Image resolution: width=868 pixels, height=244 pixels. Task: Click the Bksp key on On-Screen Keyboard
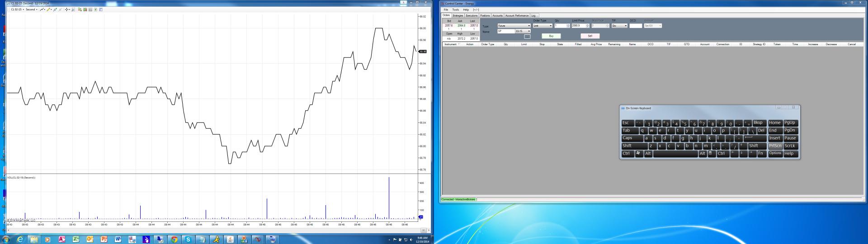point(759,123)
